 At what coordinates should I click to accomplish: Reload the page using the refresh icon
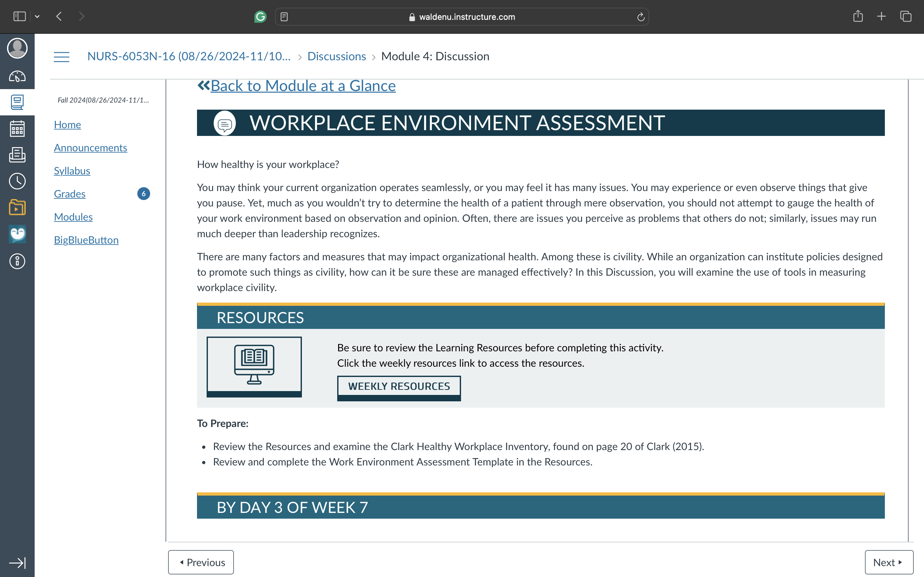pyautogui.click(x=641, y=17)
